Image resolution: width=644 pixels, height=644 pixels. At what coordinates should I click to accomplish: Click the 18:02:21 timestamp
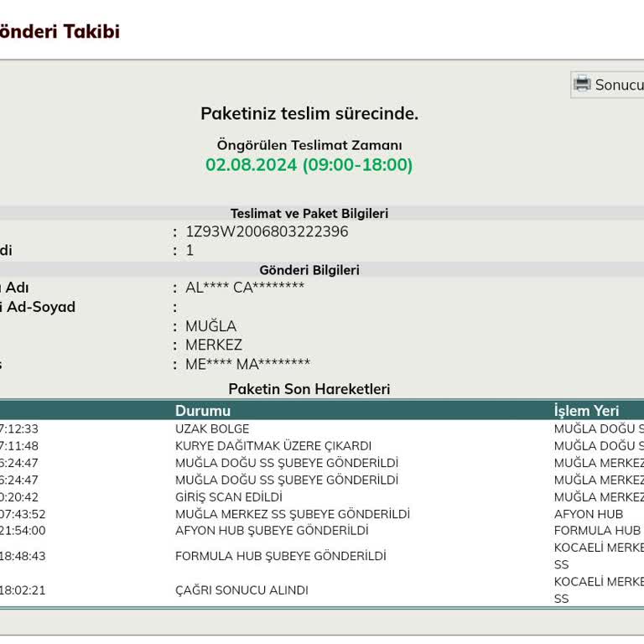[23, 590]
